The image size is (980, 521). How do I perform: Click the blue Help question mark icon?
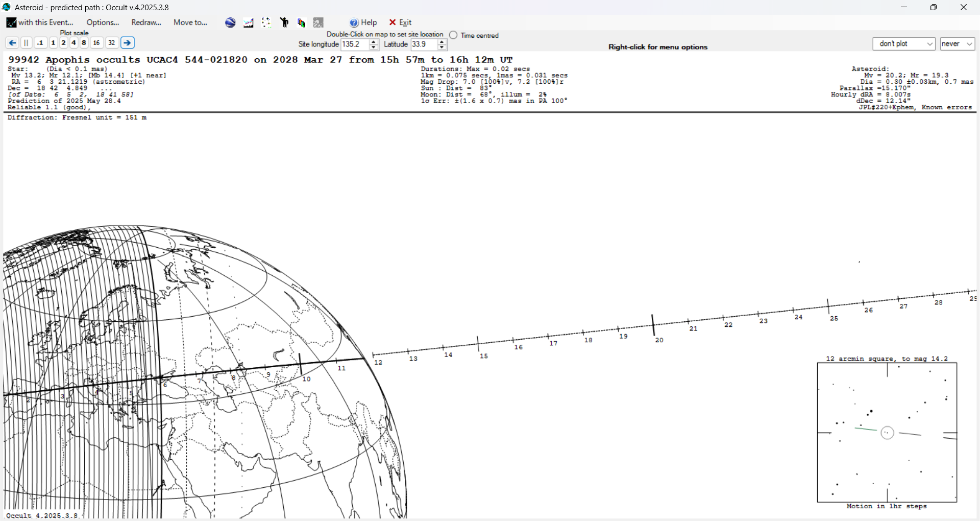tap(354, 22)
